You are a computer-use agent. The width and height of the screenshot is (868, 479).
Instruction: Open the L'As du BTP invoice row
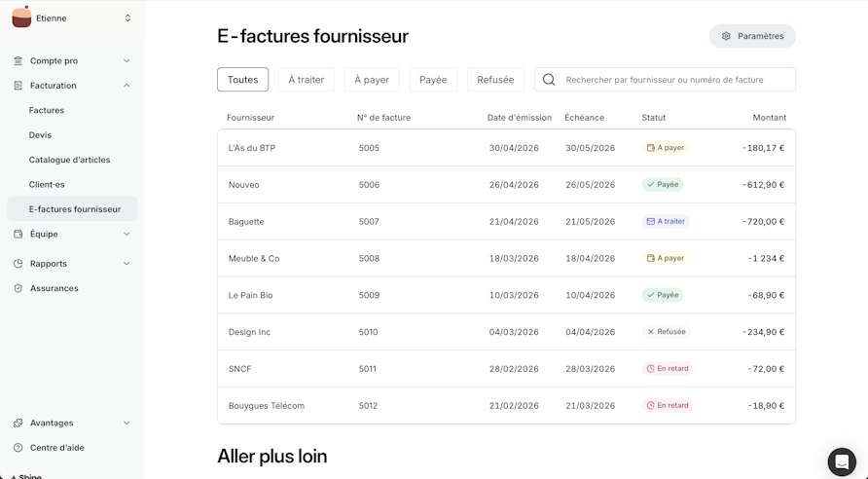pos(507,148)
